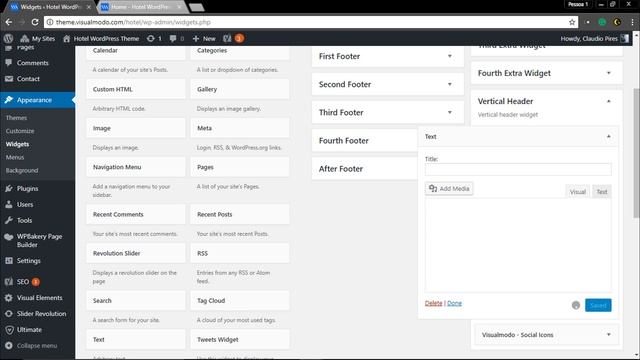The image size is (640, 360).
Task: Open Chrome's three-dot menu
Action: pyautogui.click(x=632, y=22)
